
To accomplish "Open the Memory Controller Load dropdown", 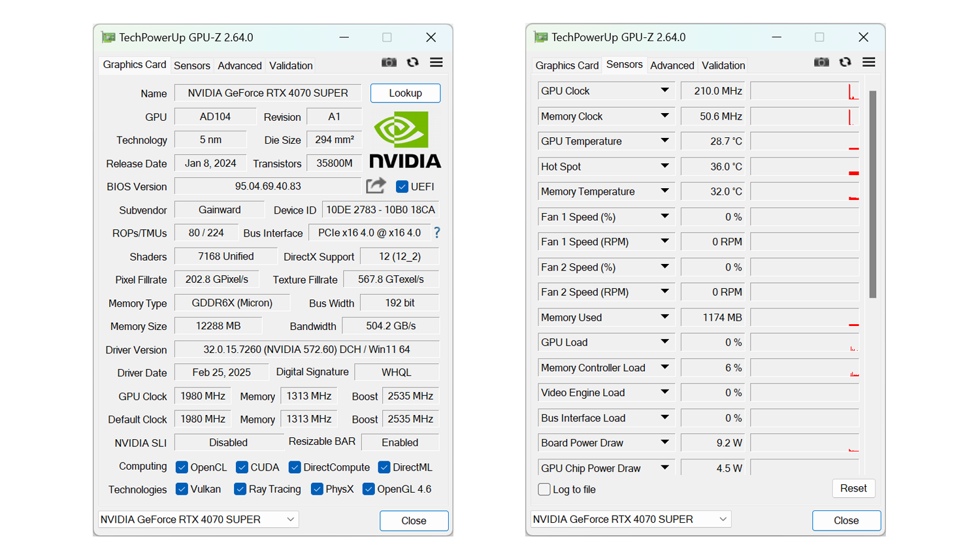I will (x=664, y=368).
